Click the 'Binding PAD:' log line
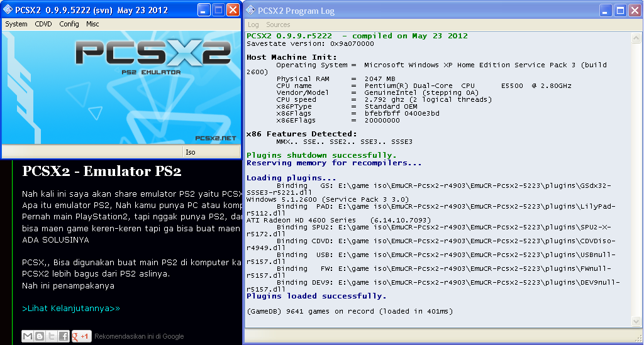The image size is (644, 345). [431, 210]
